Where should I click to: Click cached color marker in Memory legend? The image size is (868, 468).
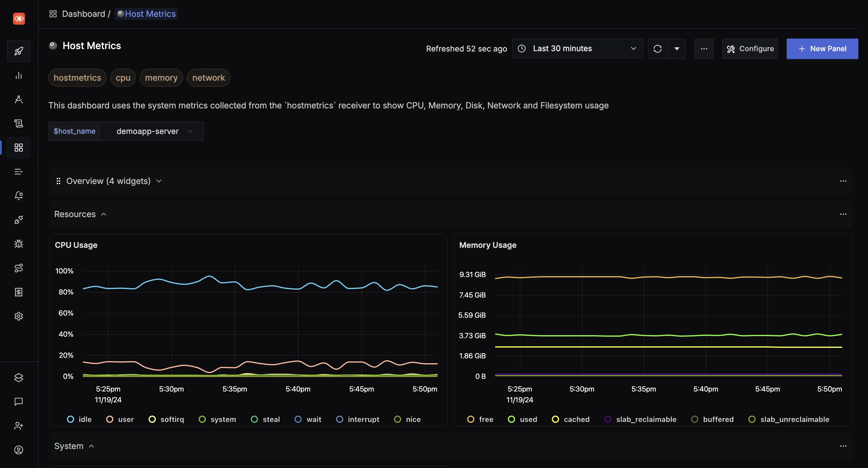coord(555,420)
